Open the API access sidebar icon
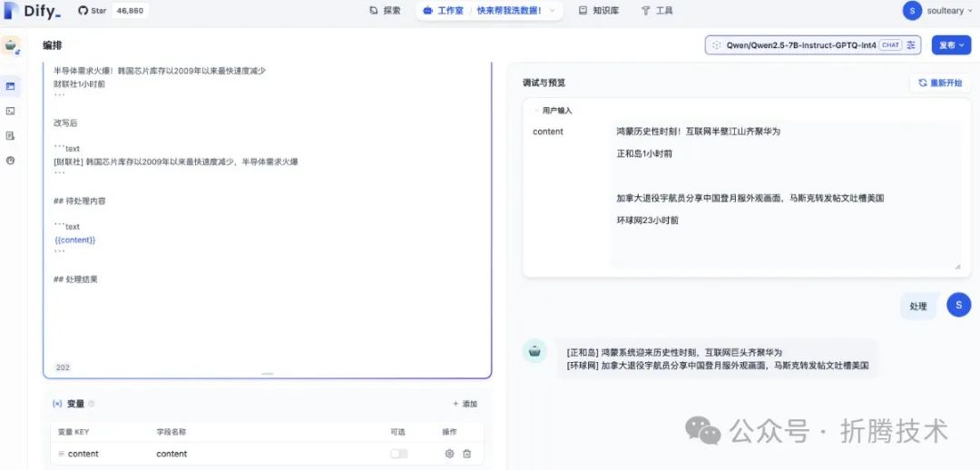980x470 pixels. click(10, 111)
